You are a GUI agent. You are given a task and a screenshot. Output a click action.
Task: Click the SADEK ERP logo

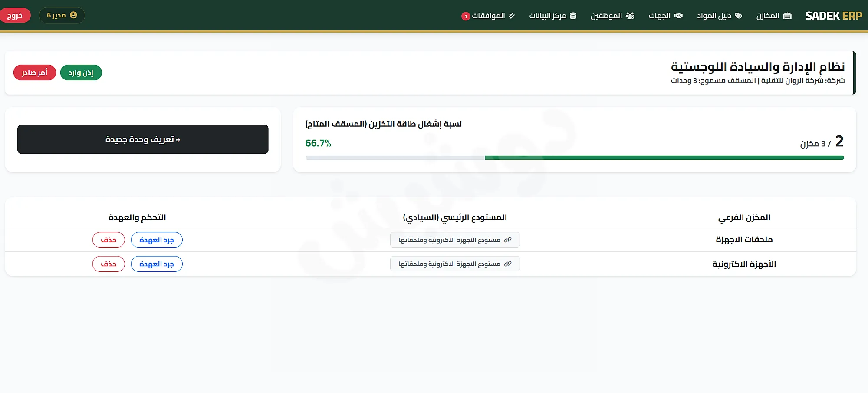pos(834,16)
